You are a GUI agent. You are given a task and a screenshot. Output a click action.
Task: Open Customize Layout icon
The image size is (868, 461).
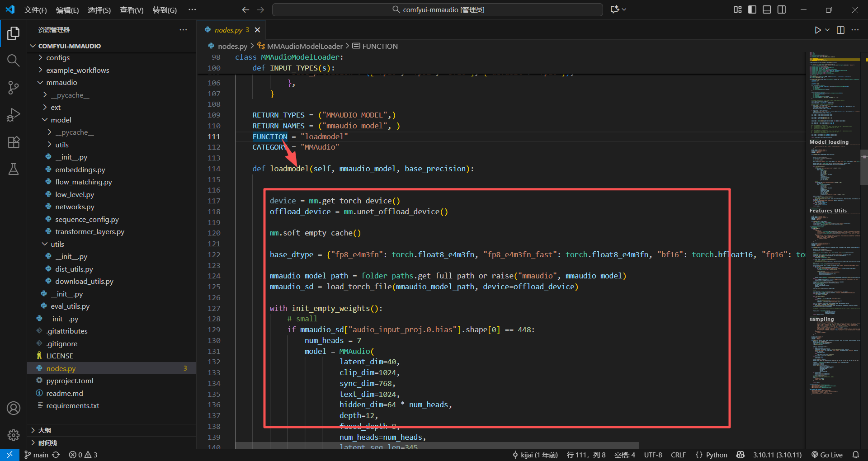point(738,9)
